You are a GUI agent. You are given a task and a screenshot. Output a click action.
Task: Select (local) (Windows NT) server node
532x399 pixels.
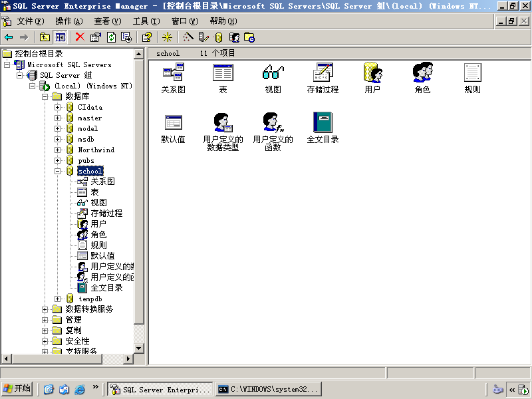[x=93, y=86]
